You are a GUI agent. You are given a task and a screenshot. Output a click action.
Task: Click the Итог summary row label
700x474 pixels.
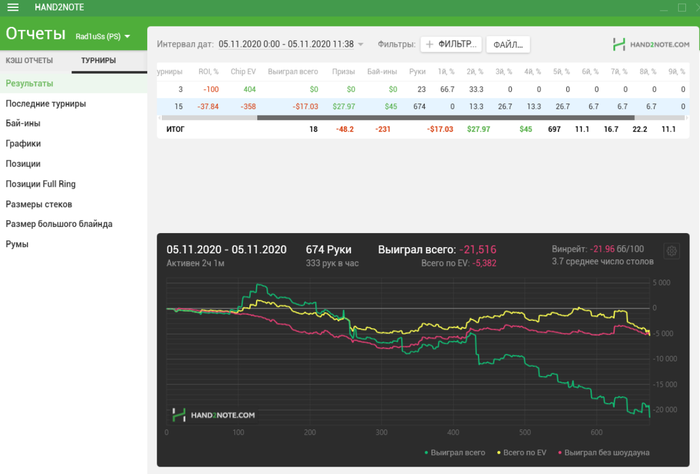175,129
